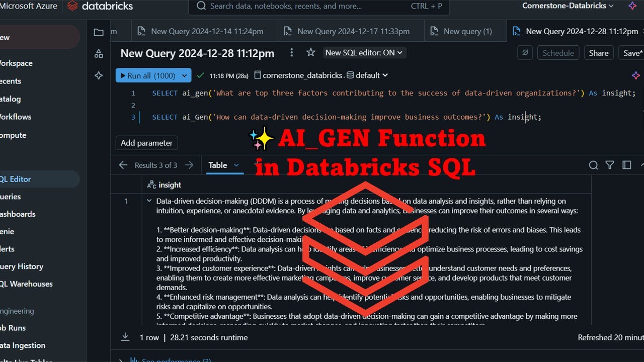Open the catalog shapes icon in side rail

point(99,54)
